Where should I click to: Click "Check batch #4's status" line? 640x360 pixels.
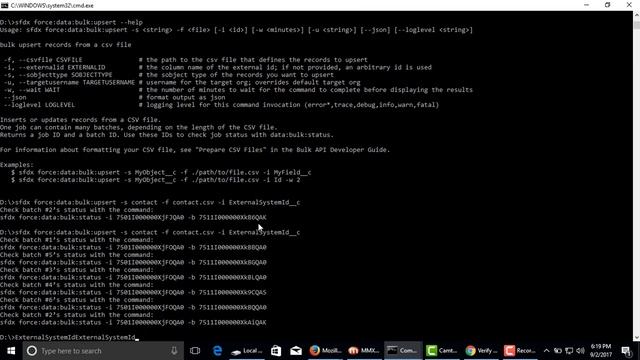77,285
